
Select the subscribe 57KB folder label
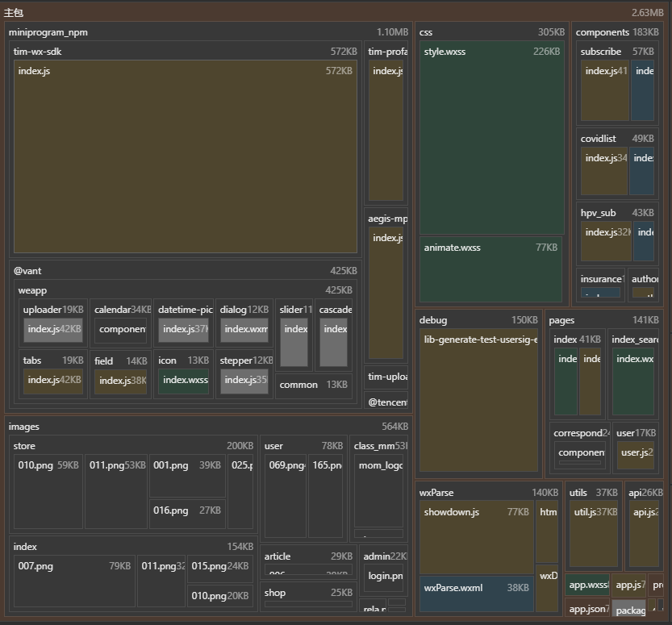tap(601, 52)
